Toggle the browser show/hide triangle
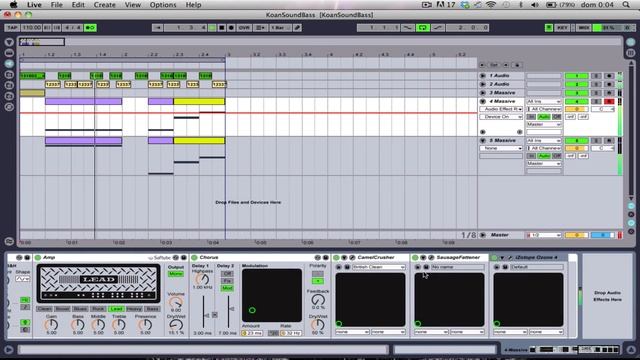This screenshot has width=640, height=360. tap(9, 42)
